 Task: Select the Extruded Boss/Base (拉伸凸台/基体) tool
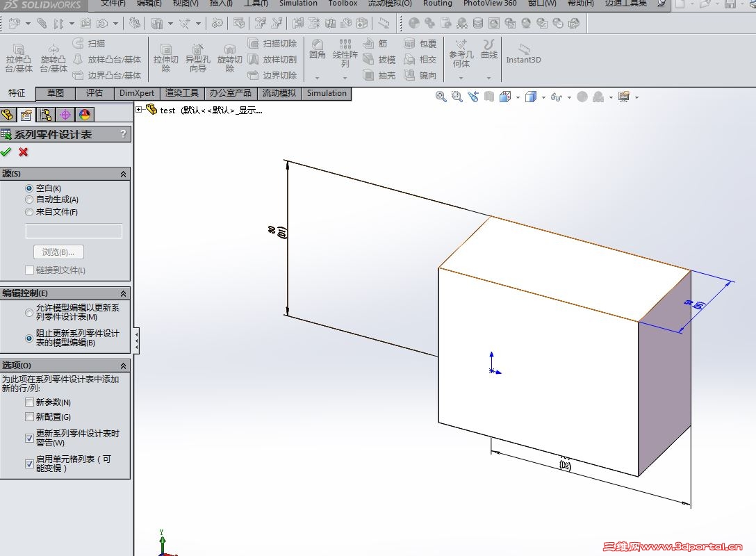(x=19, y=58)
